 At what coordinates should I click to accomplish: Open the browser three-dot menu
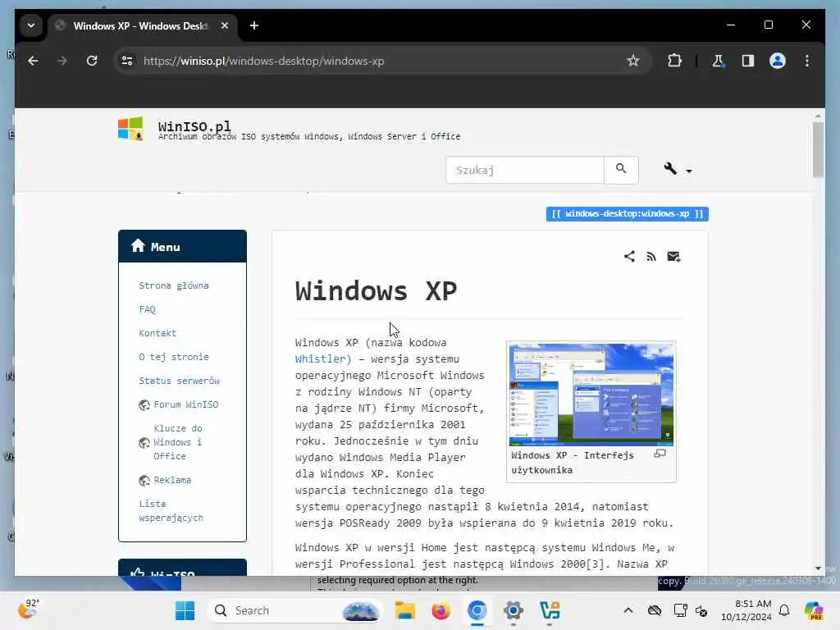click(x=807, y=61)
